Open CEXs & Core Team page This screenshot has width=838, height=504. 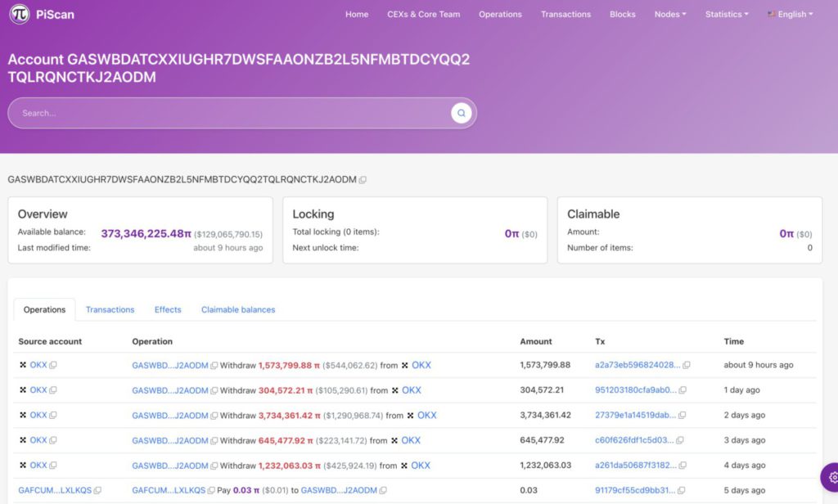point(423,14)
